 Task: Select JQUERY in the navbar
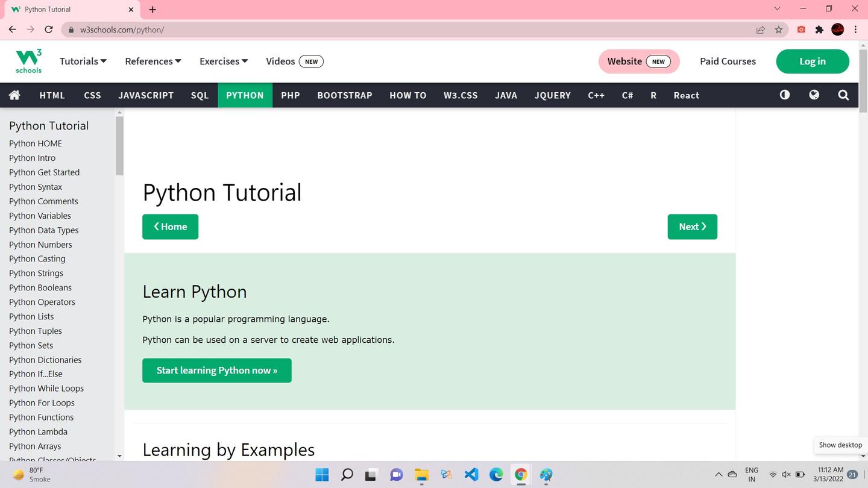553,95
